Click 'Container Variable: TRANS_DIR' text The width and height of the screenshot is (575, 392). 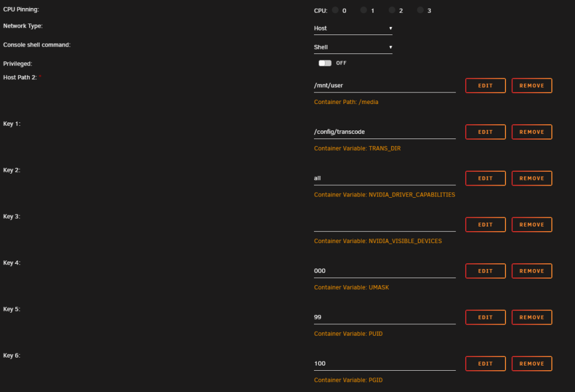tap(357, 148)
